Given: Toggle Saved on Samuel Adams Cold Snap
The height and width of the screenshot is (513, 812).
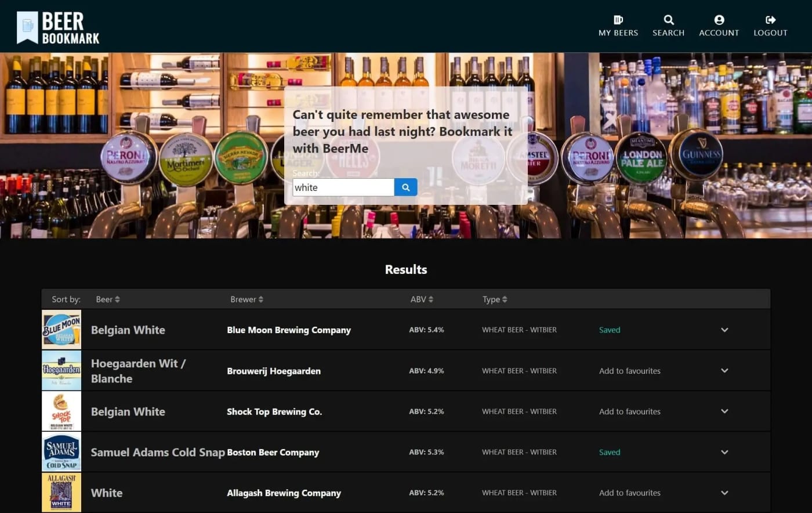Looking at the screenshot, I should tap(609, 452).
